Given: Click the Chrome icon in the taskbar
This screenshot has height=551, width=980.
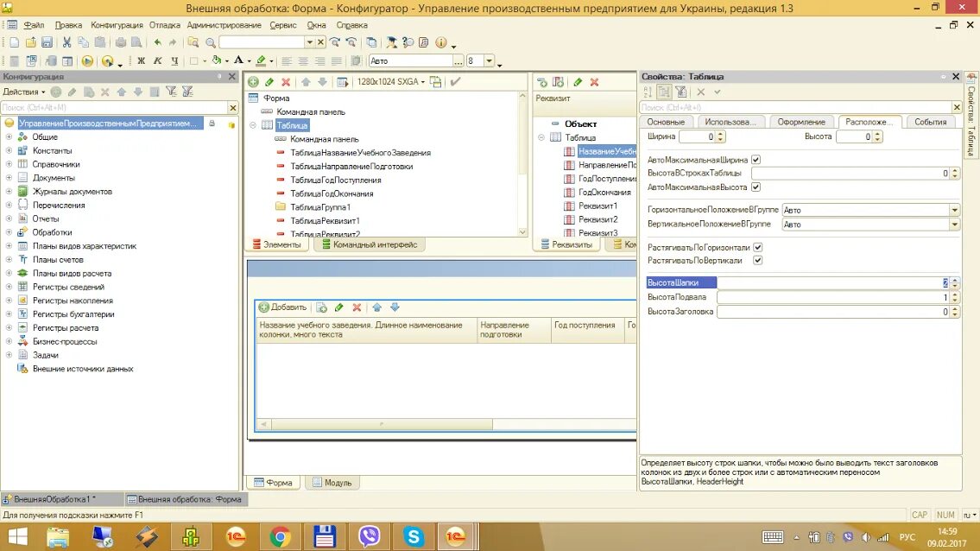Looking at the screenshot, I should coord(280,536).
